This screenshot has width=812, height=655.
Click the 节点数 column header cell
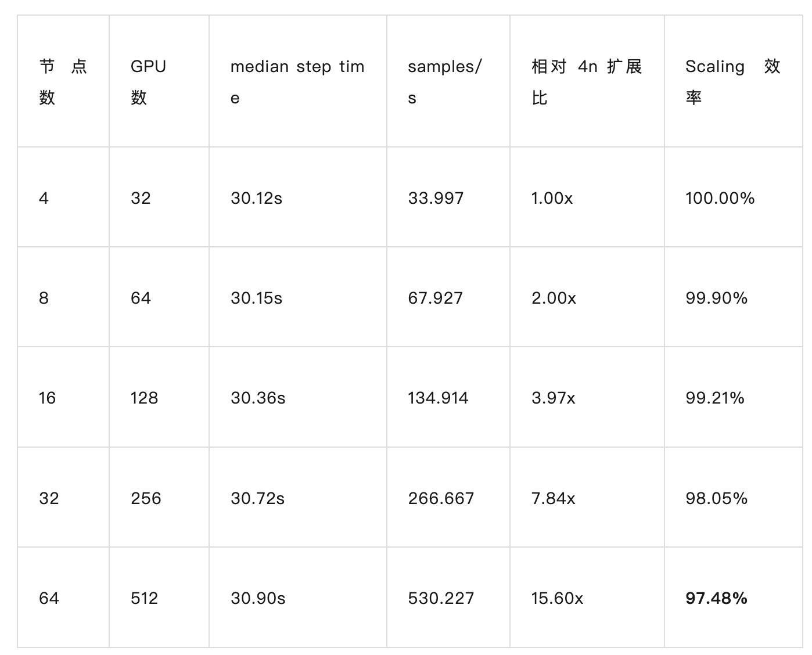tap(63, 81)
